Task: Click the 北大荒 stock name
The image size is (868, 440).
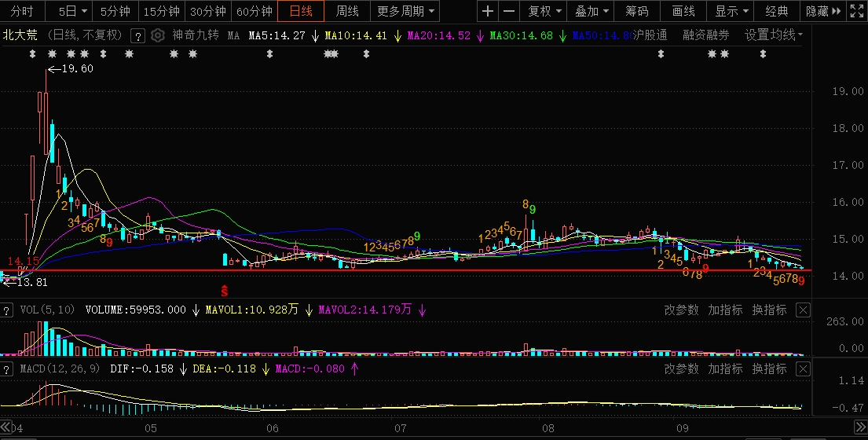Action: [x=20, y=35]
